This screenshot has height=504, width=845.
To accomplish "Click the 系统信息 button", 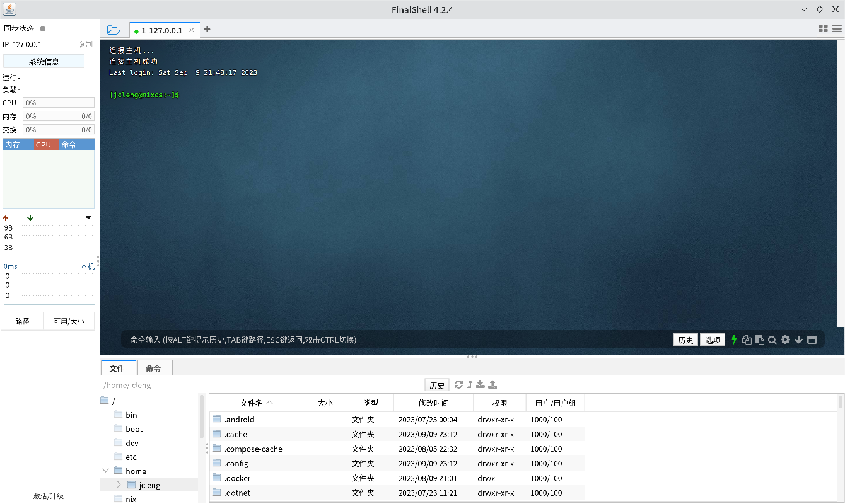I will pos(44,61).
